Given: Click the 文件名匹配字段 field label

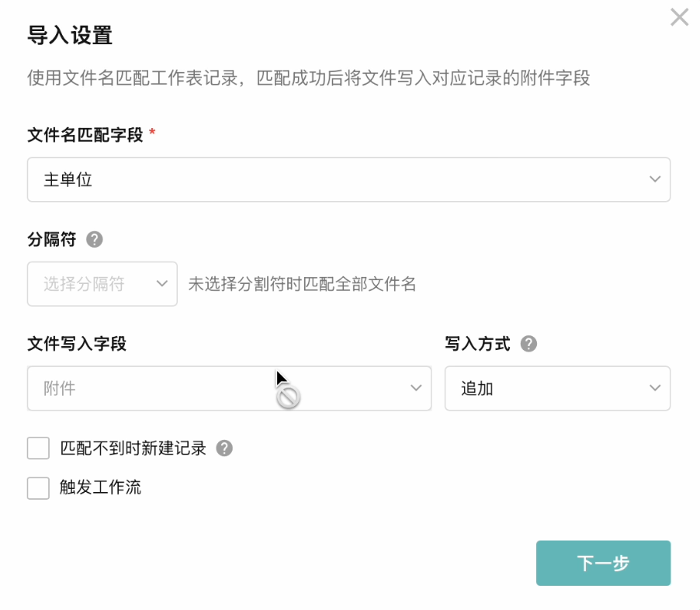Looking at the screenshot, I should tap(85, 135).
